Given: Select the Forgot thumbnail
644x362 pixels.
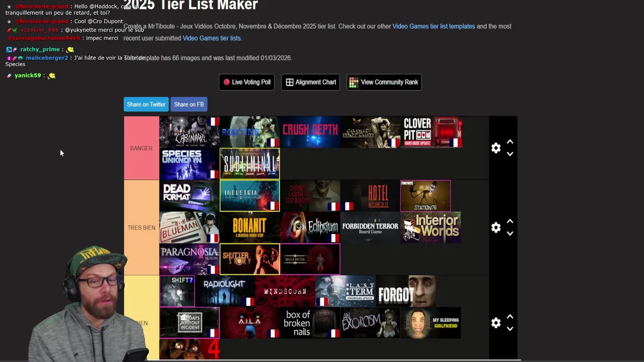Looking at the screenshot, I should coord(406,291).
